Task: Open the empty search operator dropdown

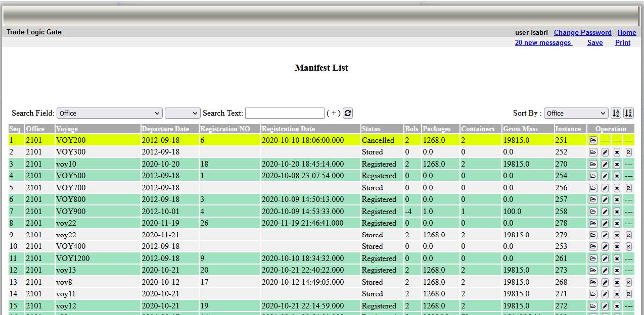Action: [182, 113]
